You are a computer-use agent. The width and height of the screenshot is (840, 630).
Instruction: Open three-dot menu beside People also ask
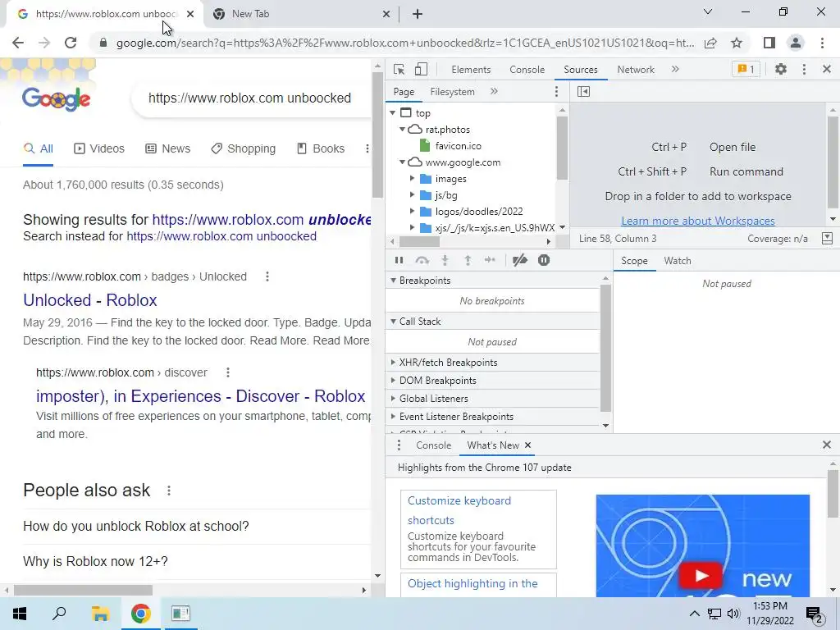tap(169, 491)
